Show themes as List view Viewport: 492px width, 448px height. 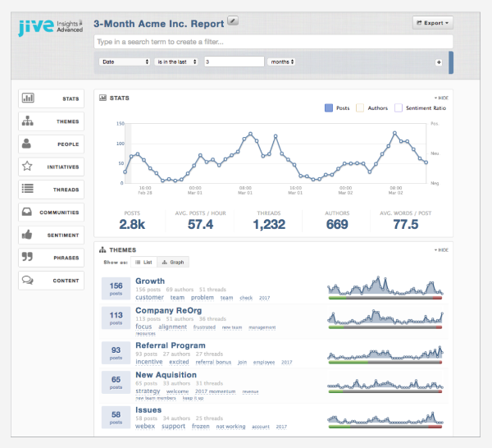tap(143, 262)
